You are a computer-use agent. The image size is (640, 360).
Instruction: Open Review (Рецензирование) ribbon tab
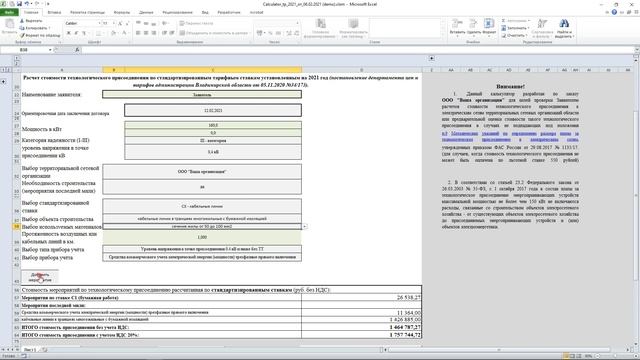coord(178,12)
